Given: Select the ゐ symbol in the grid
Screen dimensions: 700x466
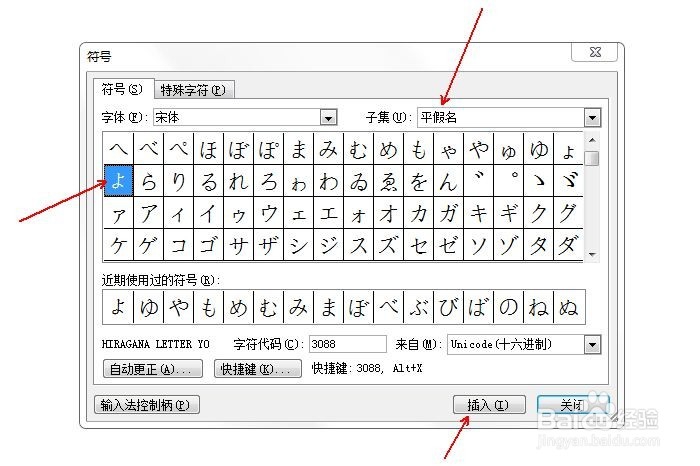Looking at the screenshot, I should pos(358,181).
